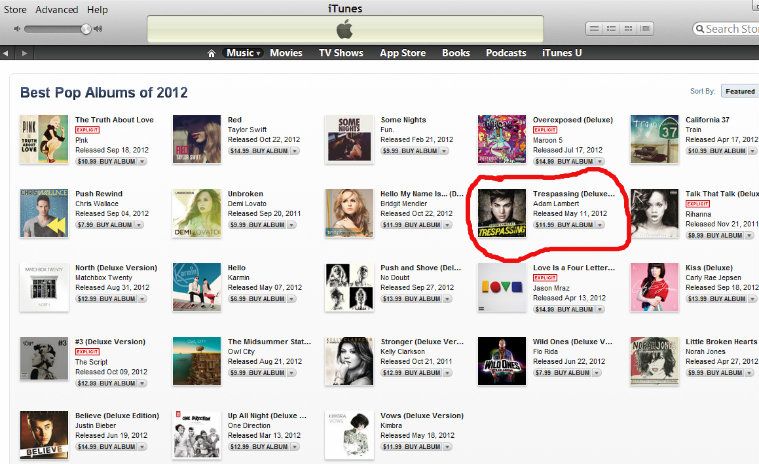Switch to cover flow view icon
The width and height of the screenshot is (759, 464).
(x=645, y=29)
